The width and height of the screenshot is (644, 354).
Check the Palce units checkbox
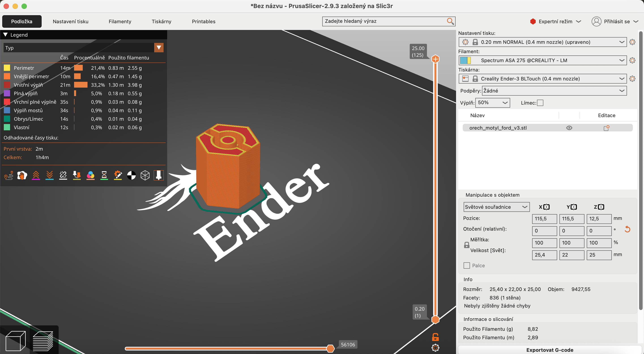coord(467,265)
